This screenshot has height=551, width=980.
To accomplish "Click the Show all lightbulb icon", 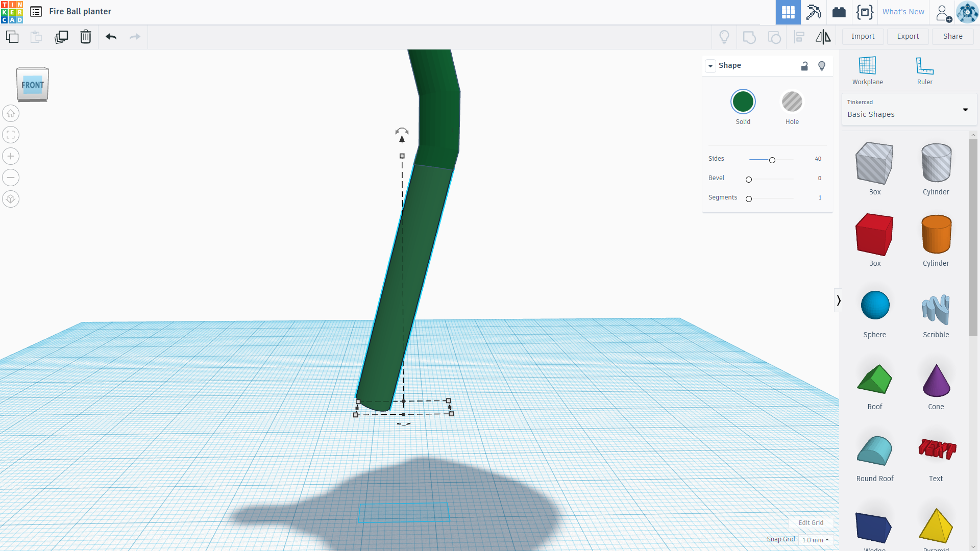I will 724,37.
